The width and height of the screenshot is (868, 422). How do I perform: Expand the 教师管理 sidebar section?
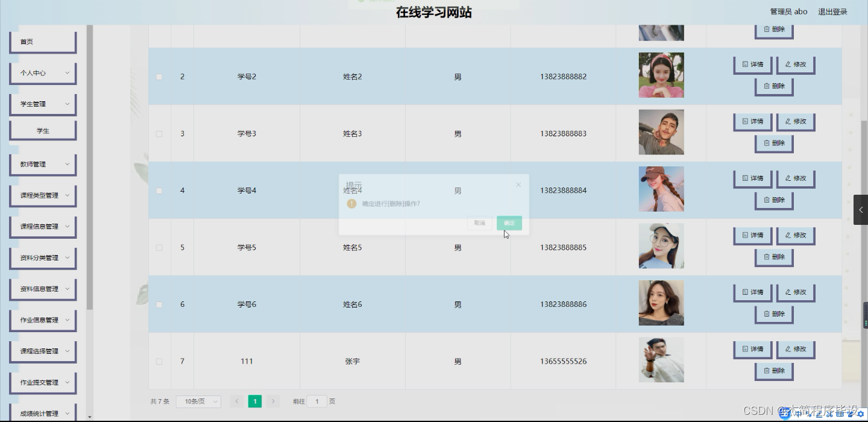[42, 164]
